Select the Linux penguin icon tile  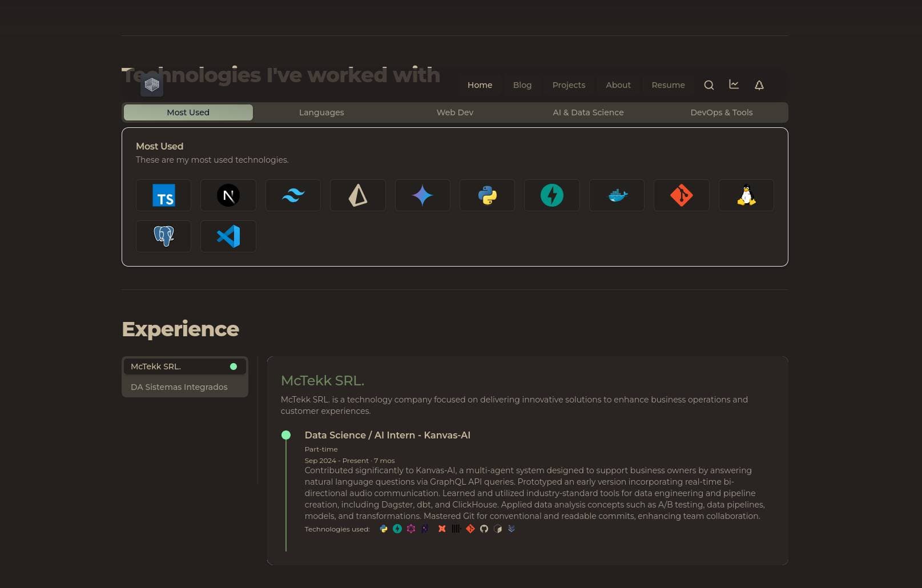[x=746, y=195]
